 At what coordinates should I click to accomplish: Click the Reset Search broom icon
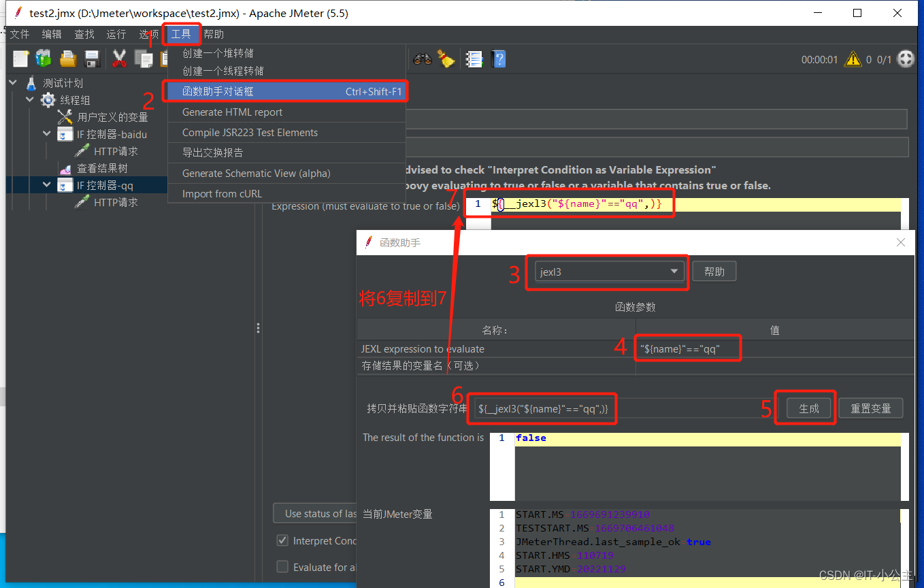pyautogui.click(x=446, y=59)
